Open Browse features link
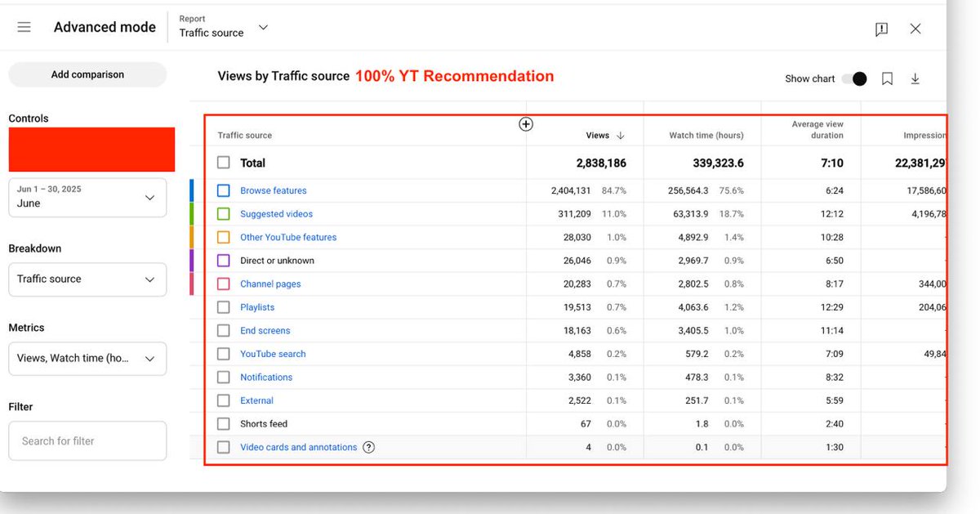Image resolution: width=980 pixels, height=514 pixels. click(x=274, y=190)
